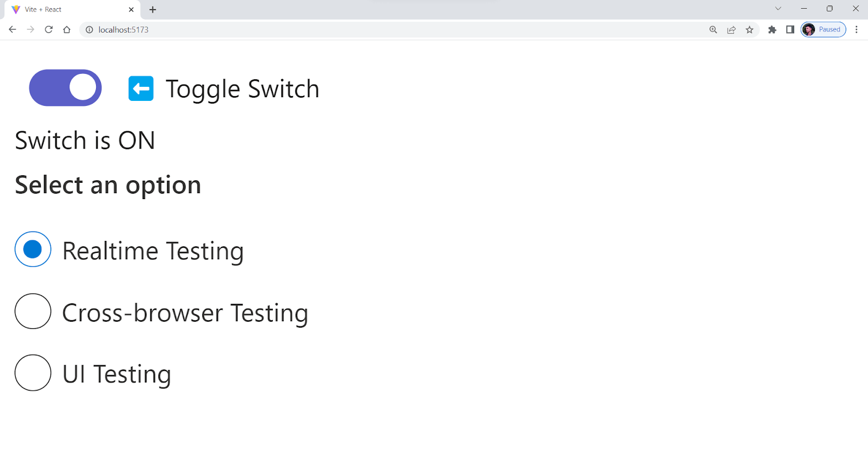Image resolution: width=868 pixels, height=459 pixels.
Task: Deselect the Realtime Testing radio button
Action: coord(33,250)
